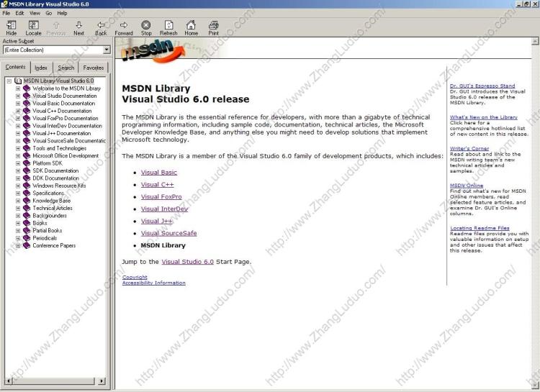Expand Visual InterDev Documentation node
Viewport: 540px width, 392px height.
coord(18,126)
